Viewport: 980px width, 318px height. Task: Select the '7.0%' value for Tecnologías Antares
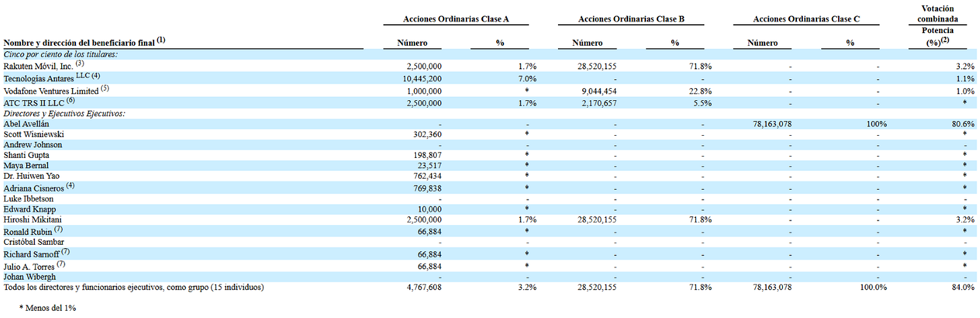[x=526, y=79]
